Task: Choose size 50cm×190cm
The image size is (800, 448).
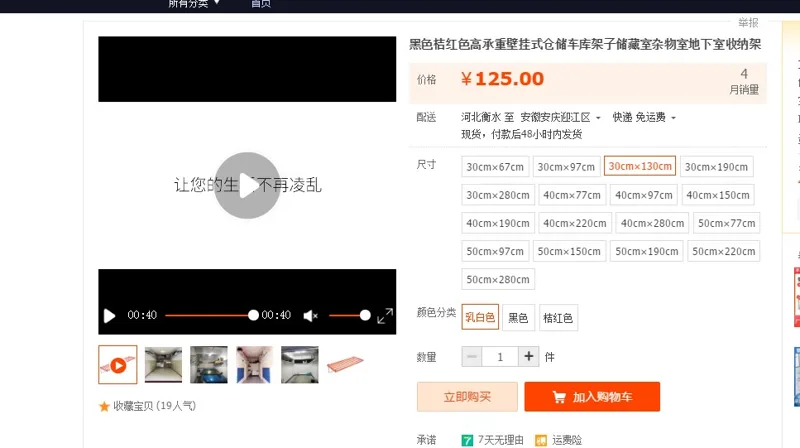Action: [647, 251]
